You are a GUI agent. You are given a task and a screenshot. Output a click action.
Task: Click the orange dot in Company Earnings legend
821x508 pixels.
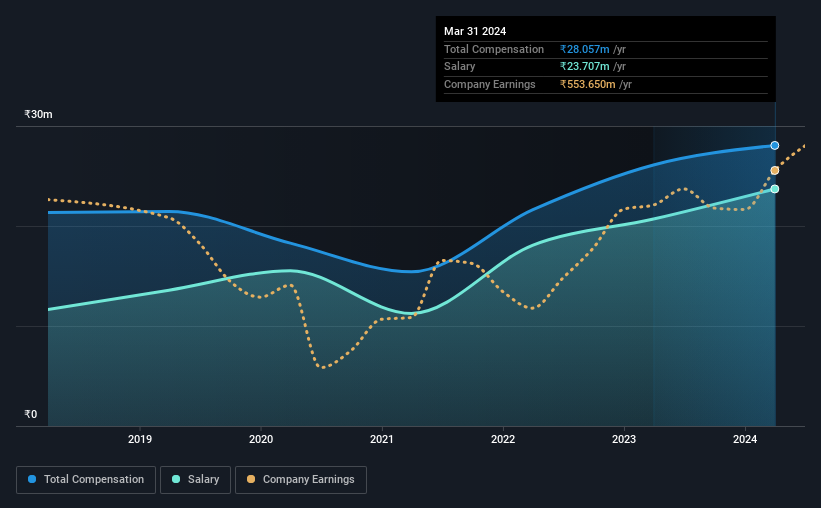pos(251,479)
